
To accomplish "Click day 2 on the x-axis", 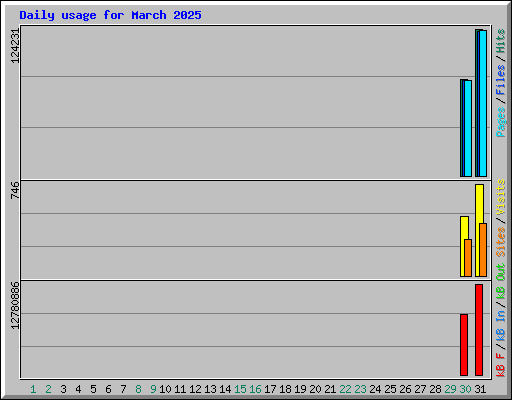I will 48,389.
